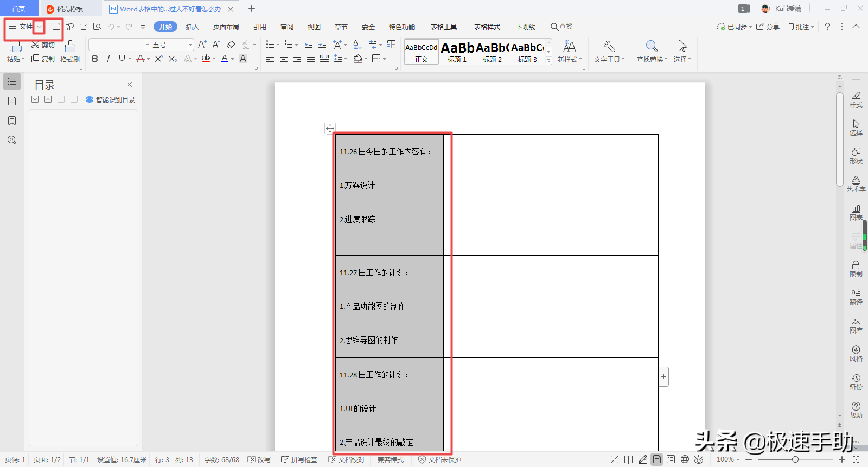
Task: Expand the styles gallery more arrow
Action: point(548,60)
